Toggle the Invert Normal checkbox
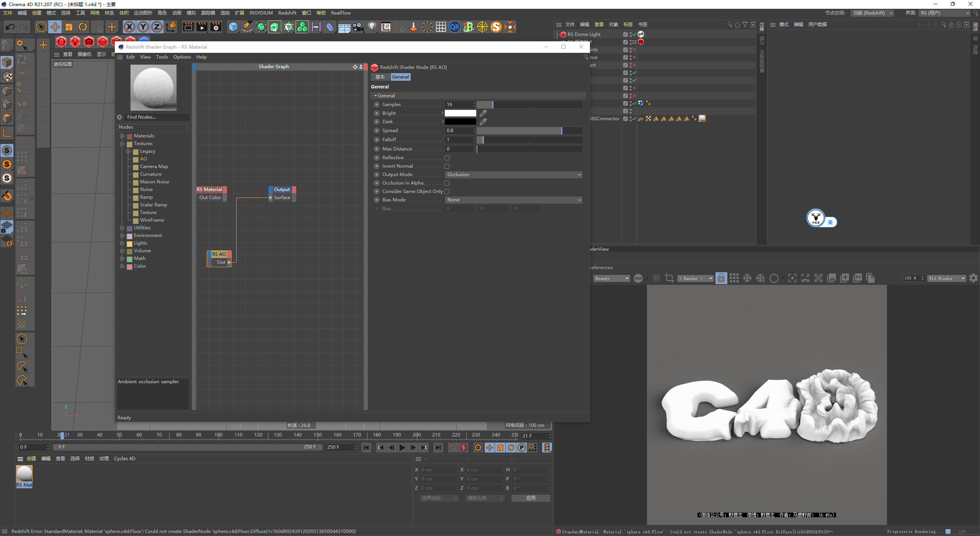Viewport: 980px width, 536px height. pyautogui.click(x=447, y=166)
